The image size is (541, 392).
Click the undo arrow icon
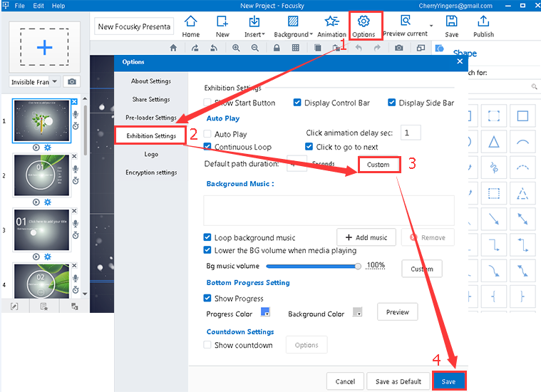click(x=359, y=48)
